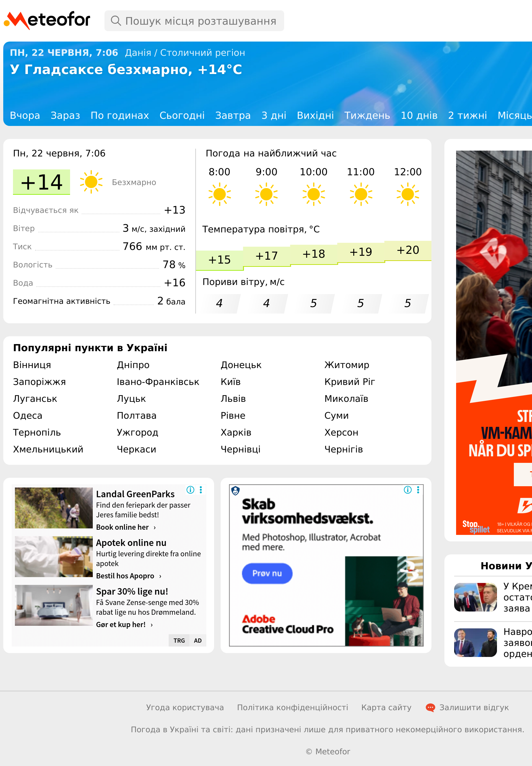Open three-dot options on Landal GreenParks ad
The height and width of the screenshot is (766, 532).
point(201,489)
